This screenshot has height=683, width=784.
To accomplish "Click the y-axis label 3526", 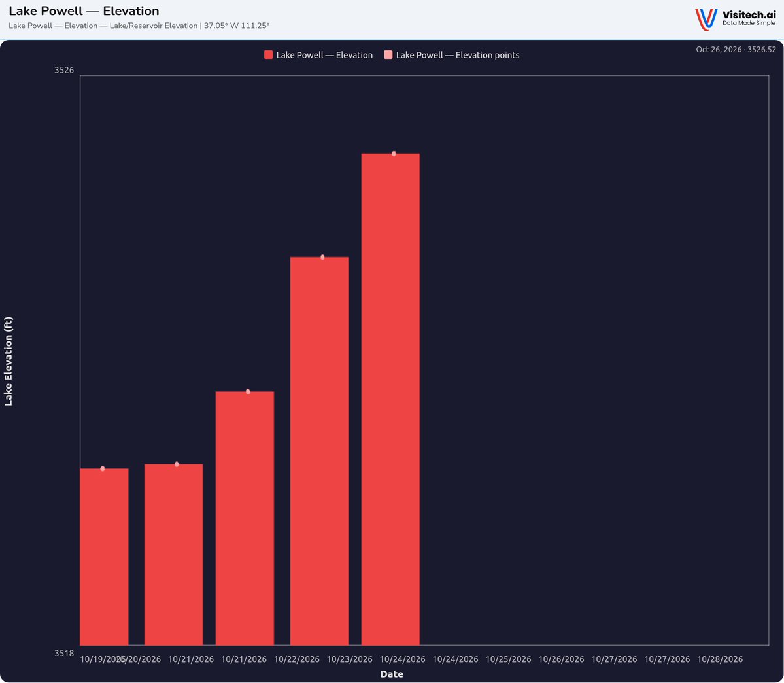I will pos(64,70).
